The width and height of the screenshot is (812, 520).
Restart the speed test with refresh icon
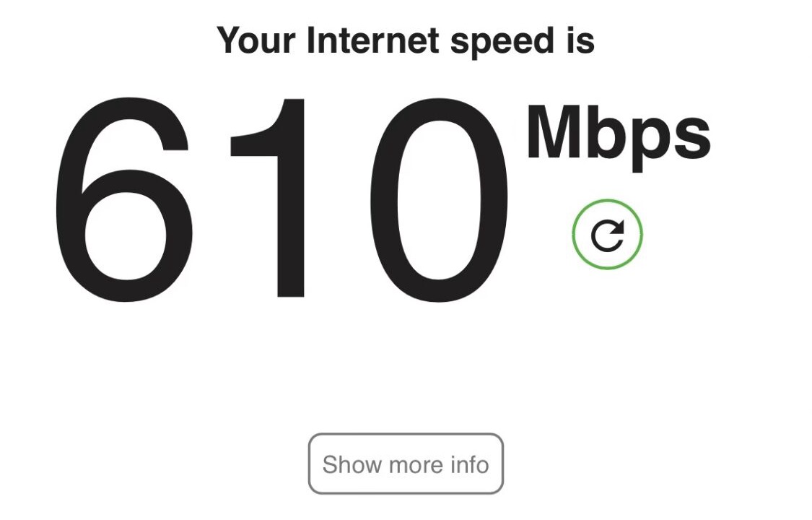tap(608, 235)
